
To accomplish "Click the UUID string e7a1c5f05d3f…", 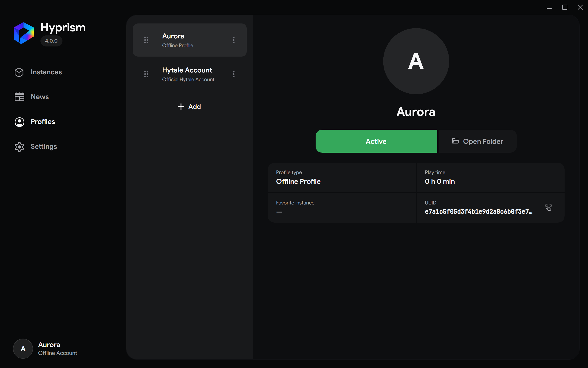I will point(478,212).
